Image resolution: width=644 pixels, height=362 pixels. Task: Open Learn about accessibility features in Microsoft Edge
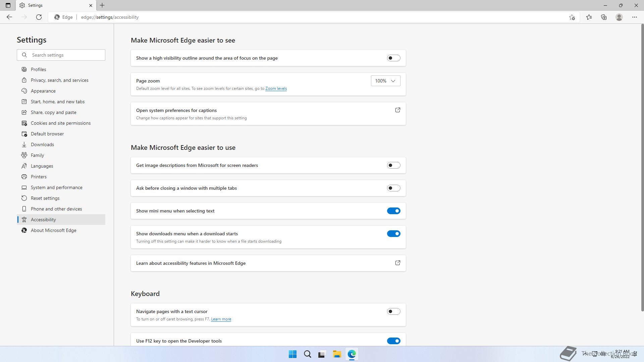268,263
